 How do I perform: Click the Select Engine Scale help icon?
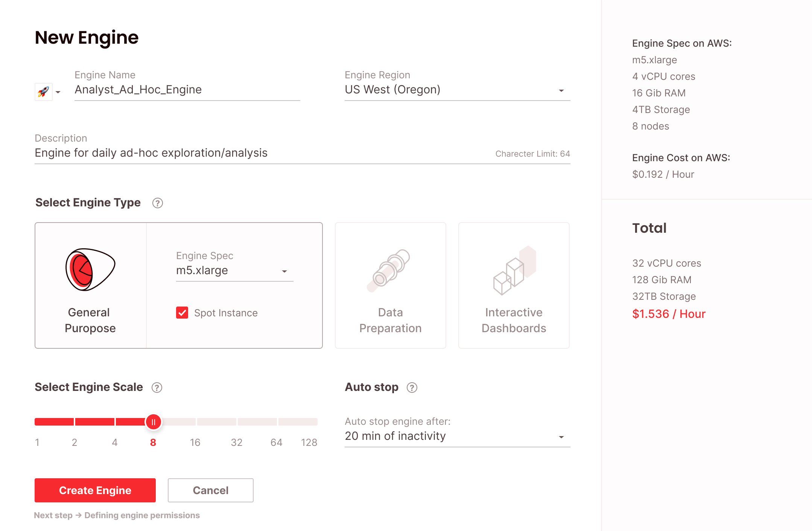[x=157, y=388]
